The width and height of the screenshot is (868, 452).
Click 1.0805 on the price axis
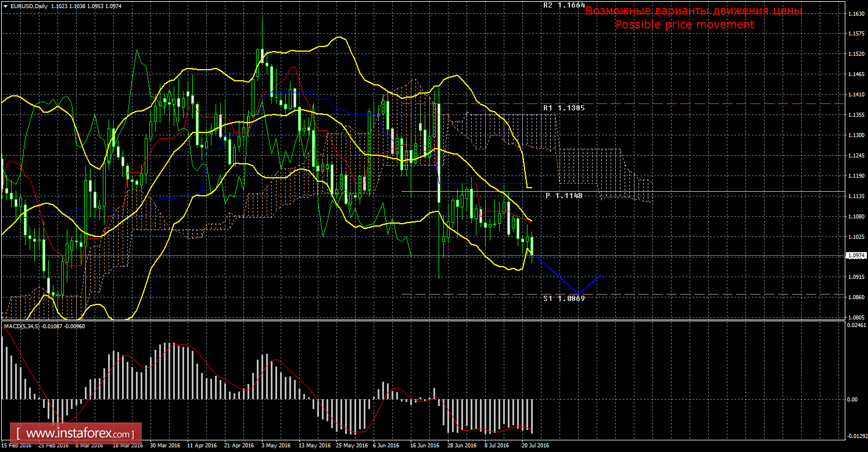coord(855,318)
